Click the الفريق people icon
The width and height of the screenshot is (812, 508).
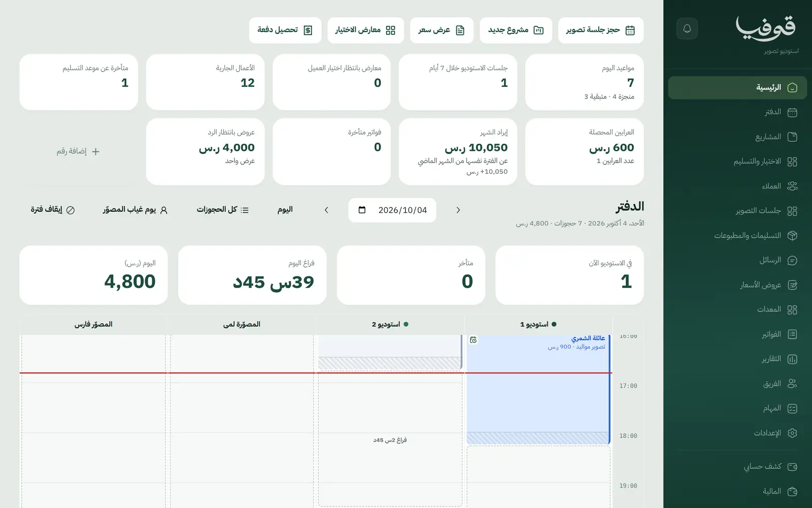[792, 384]
